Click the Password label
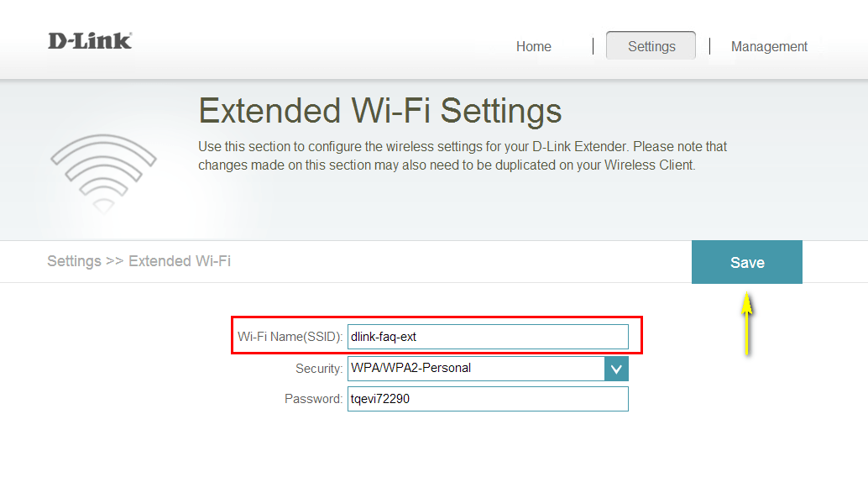This screenshot has height=477, width=868. tap(313, 399)
